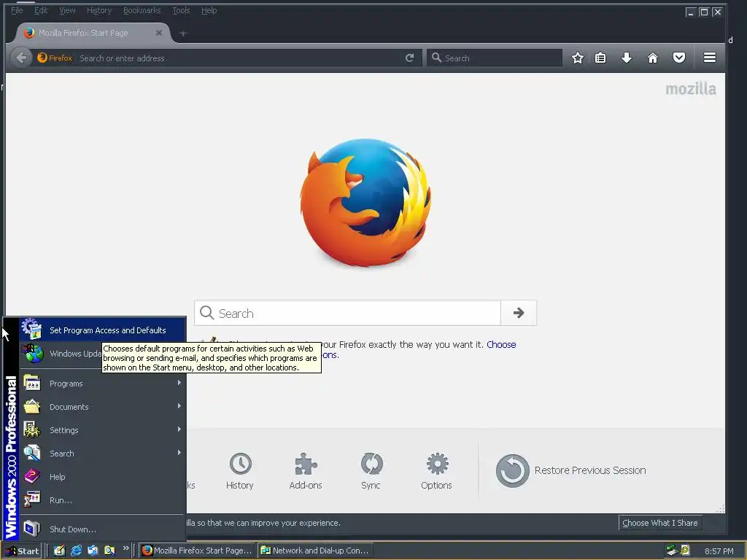Image resolution: width=747 pixels, height=560 pixels.
Task: Click Show Desktop icon in Quick Launch
Action: (x=59, y=551)
